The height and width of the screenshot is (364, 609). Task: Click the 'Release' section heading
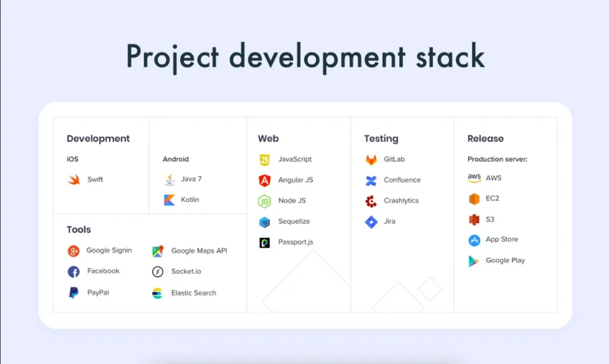tap(485, 139)
